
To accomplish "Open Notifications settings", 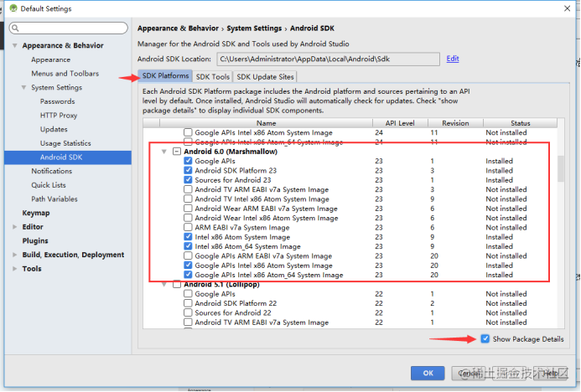I will pyautogui.click(x=51, y=171).
